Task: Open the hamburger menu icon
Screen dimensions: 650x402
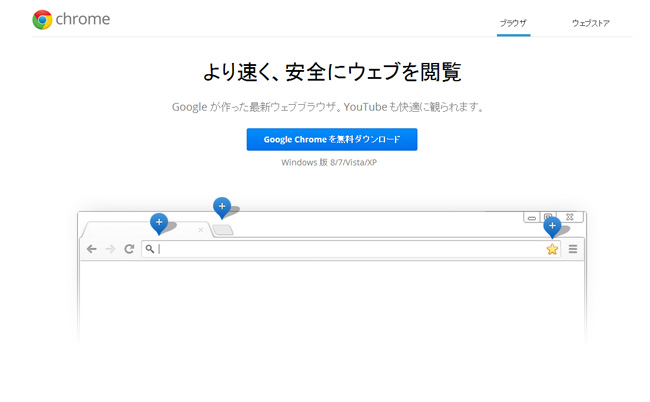Action: point(573,249)
